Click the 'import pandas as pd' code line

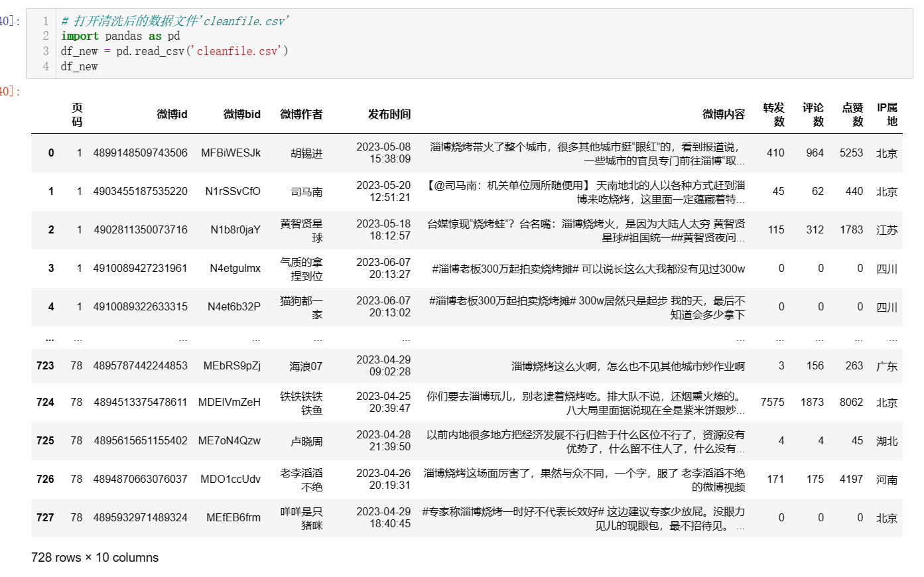coord(120,36)
